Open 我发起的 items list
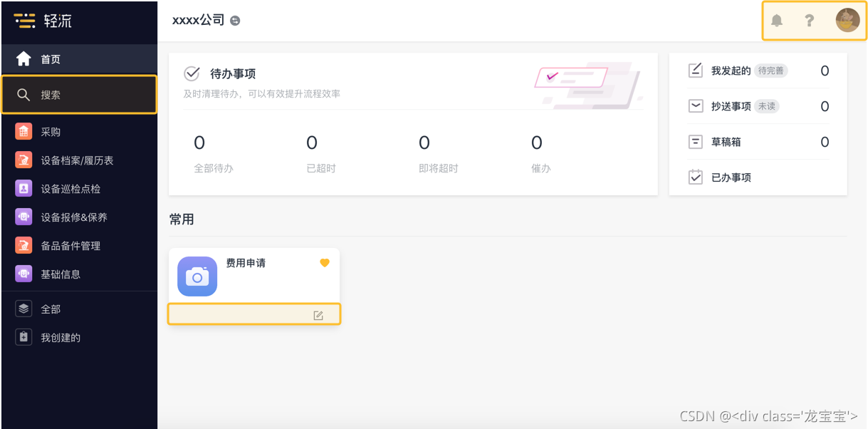 [x=731, y=71]
